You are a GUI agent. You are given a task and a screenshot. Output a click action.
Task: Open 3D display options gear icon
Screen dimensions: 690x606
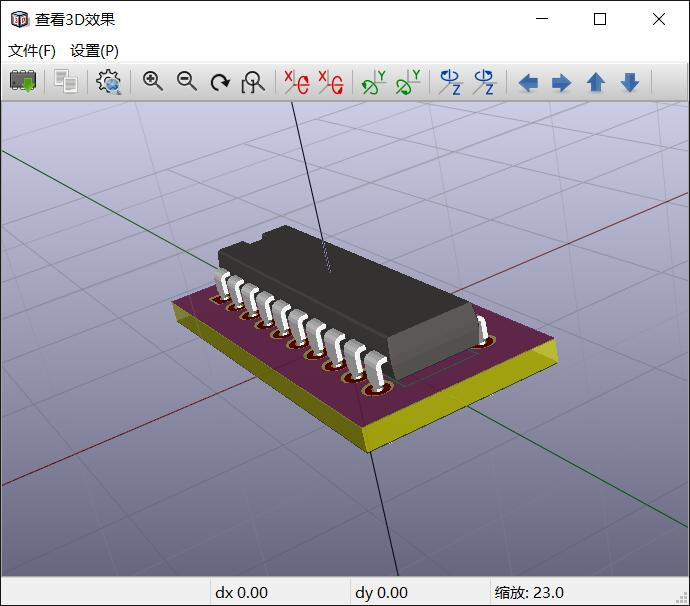pyautogui.click(x=109, y=82)
